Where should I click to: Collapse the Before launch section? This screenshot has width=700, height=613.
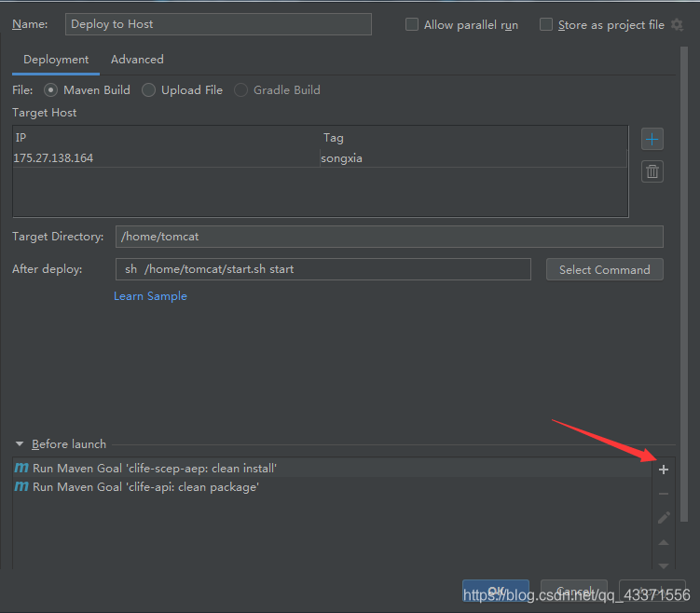19,444
